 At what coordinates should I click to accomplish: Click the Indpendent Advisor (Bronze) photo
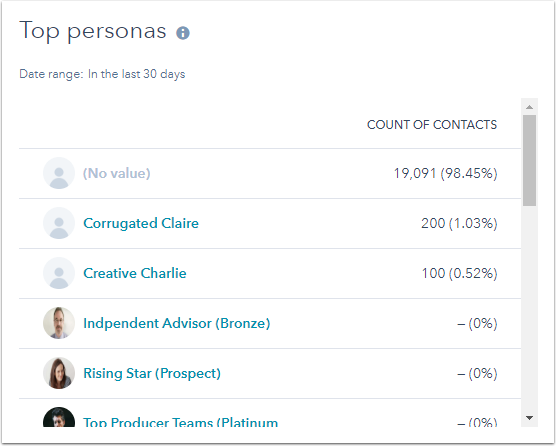(59, 323)
